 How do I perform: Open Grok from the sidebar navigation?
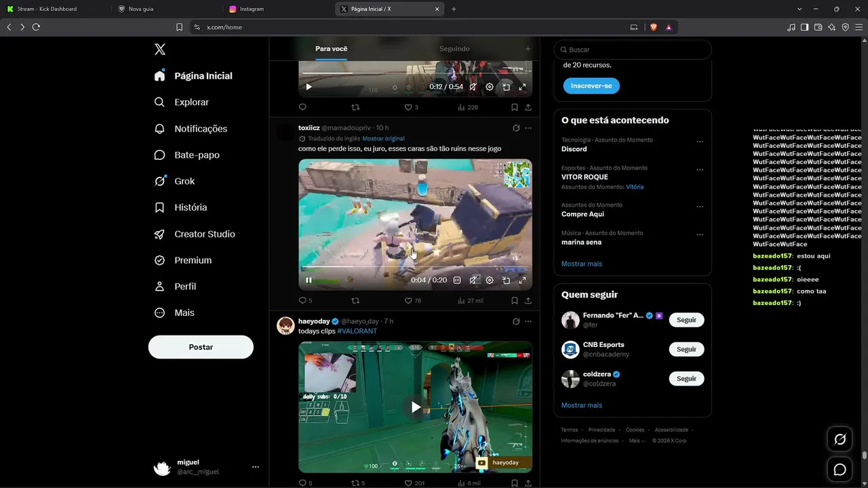(x=174, y=181)
